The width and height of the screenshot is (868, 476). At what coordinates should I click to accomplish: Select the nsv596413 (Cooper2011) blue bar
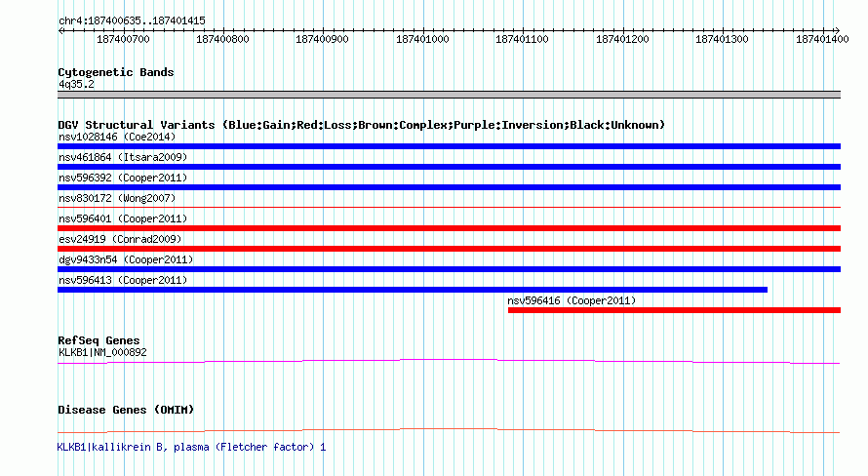click(413, 290)
